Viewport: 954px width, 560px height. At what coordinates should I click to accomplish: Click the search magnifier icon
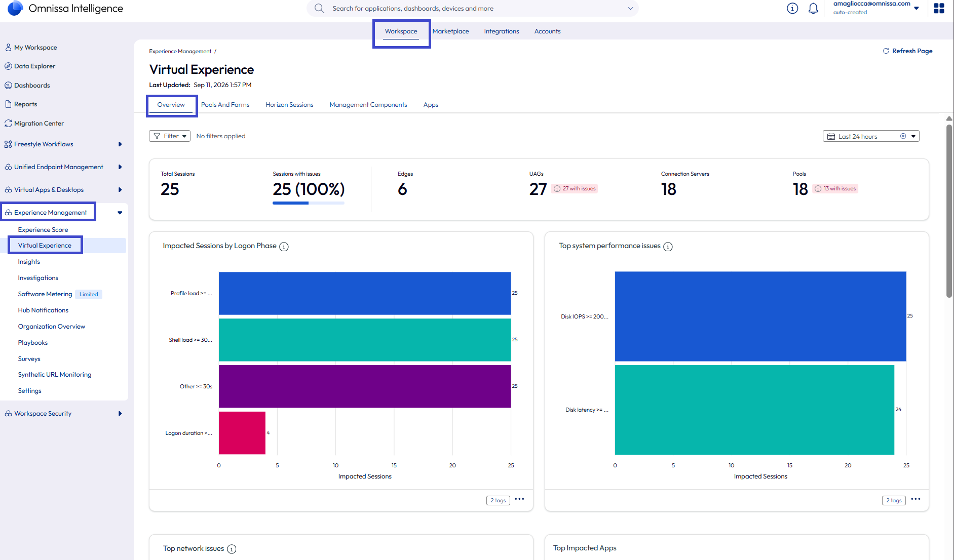[319, 8]
